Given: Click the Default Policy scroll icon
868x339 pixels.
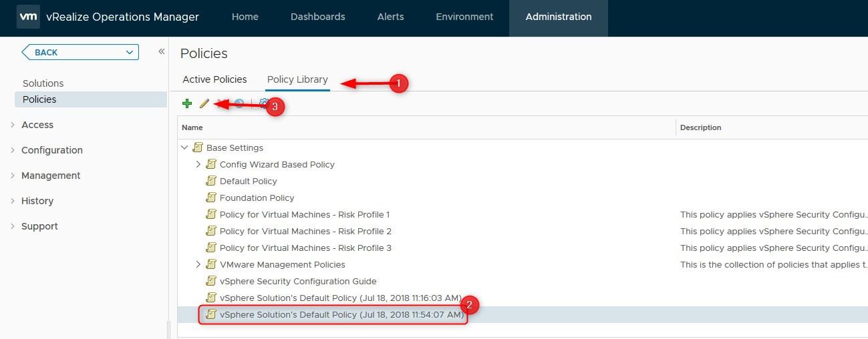Looking at the screenshot, I should pyautogui.click(x=211, y=181).
